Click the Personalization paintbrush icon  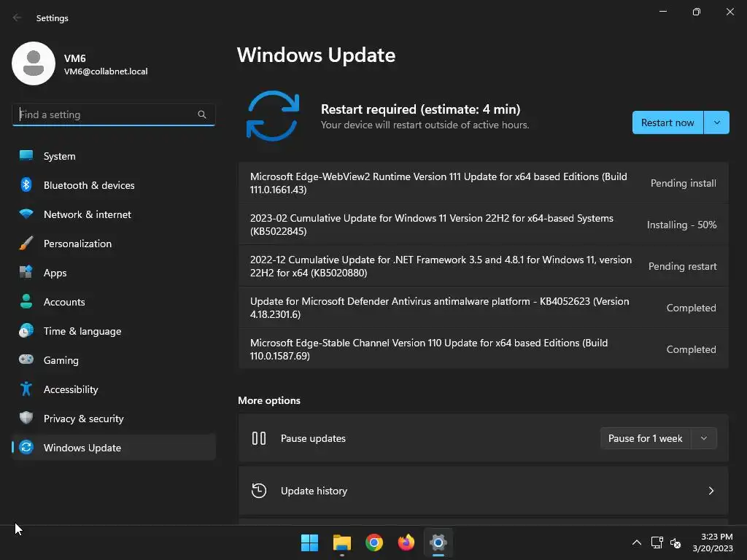26,244
